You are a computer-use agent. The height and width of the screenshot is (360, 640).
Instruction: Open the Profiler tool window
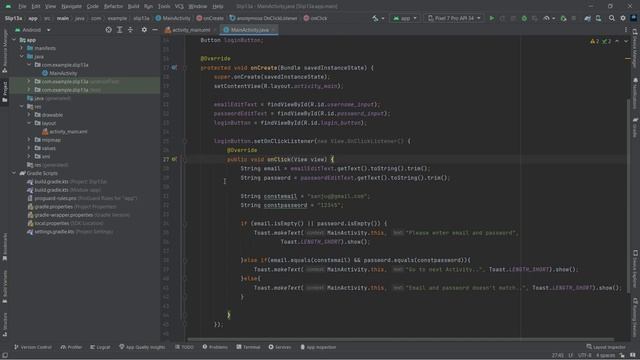71,347
